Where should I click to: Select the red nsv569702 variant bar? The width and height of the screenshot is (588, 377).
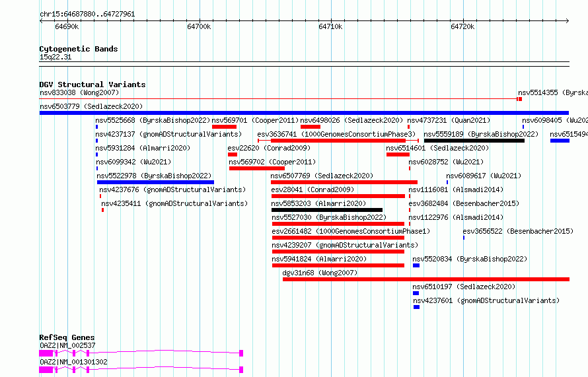coord(257,168)
